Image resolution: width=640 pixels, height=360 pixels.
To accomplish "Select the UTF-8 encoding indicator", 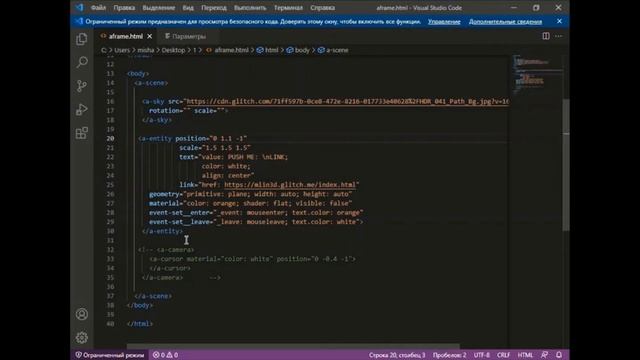I will coord(482,355).
